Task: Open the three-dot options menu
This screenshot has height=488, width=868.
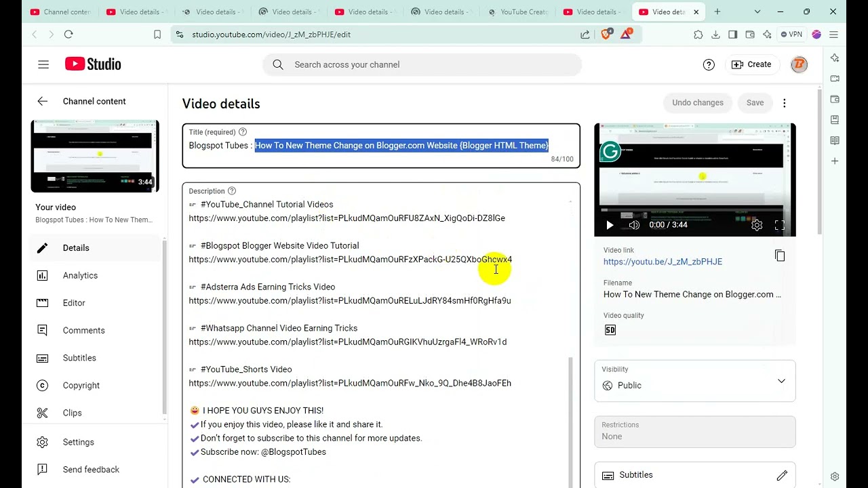Action: [785, 103]
